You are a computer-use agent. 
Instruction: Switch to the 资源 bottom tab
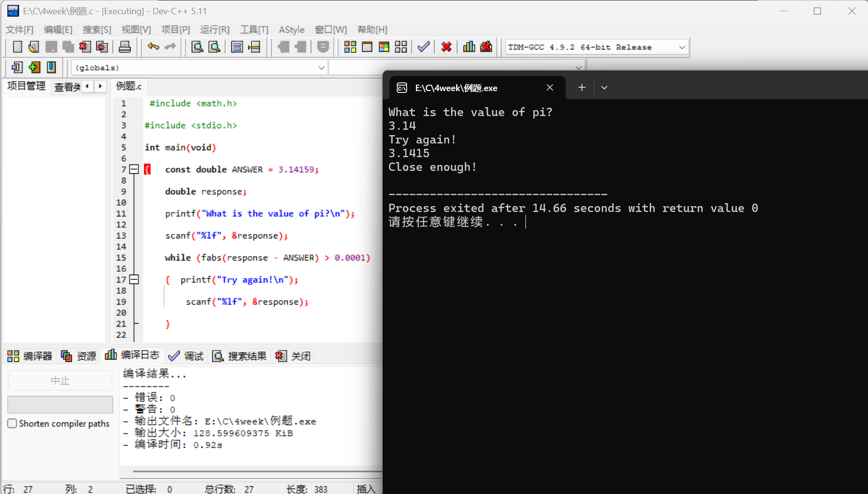[79, 356]
